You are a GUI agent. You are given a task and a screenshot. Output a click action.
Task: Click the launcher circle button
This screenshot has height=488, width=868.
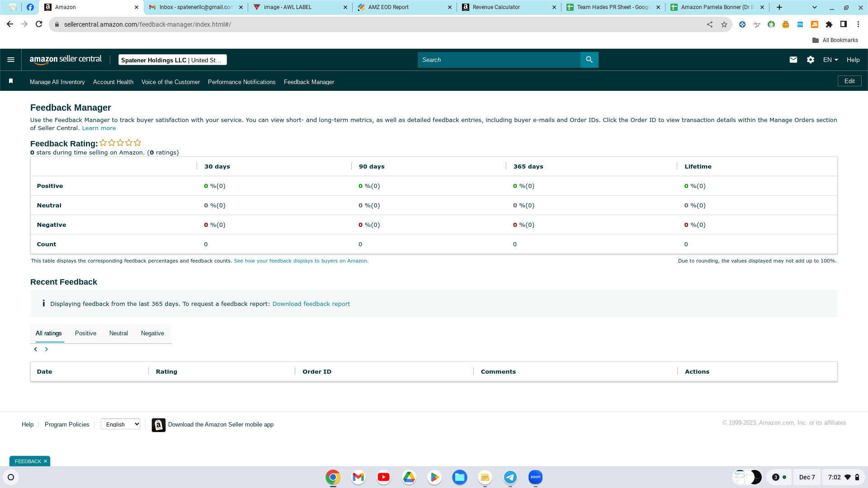pos(11,477)
